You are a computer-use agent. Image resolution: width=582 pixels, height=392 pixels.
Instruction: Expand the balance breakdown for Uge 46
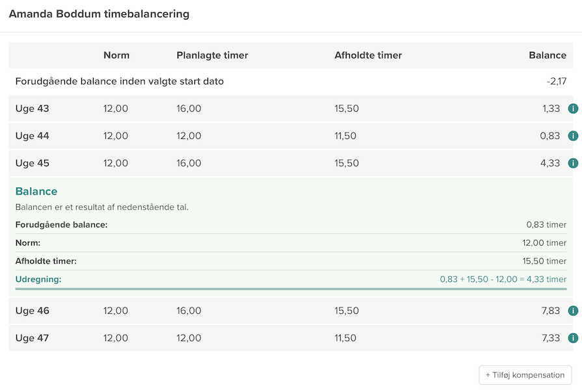pyautogui.click(x=573, y=311)
